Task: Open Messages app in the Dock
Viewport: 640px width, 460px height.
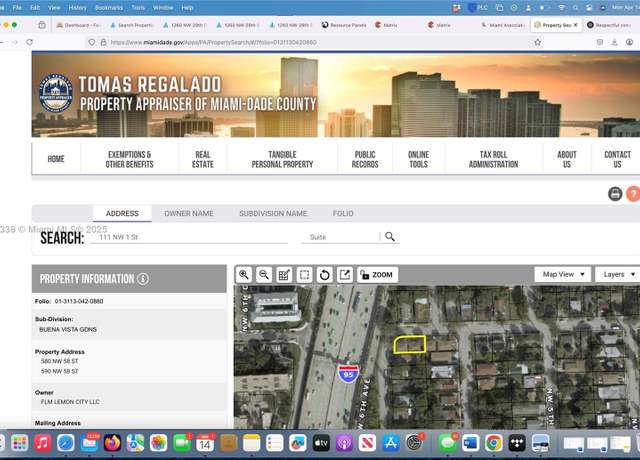Action: point(447,443)
